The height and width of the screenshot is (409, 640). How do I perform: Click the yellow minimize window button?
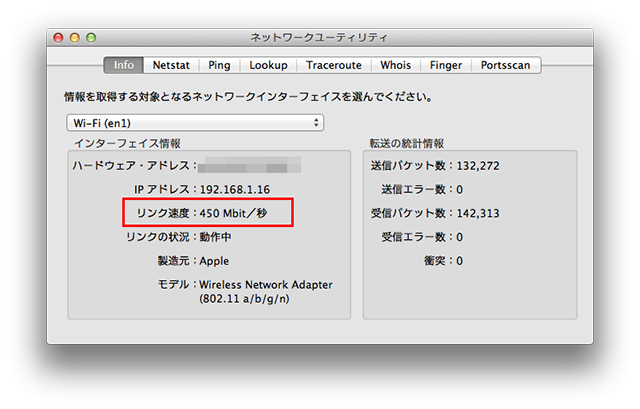(75, 38)
